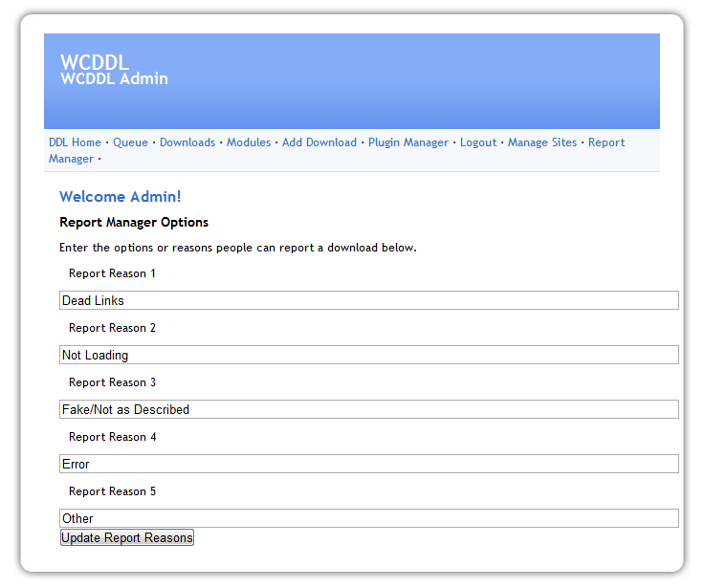
Task: Go to the Queue page
Action: (x=130, y=142)
